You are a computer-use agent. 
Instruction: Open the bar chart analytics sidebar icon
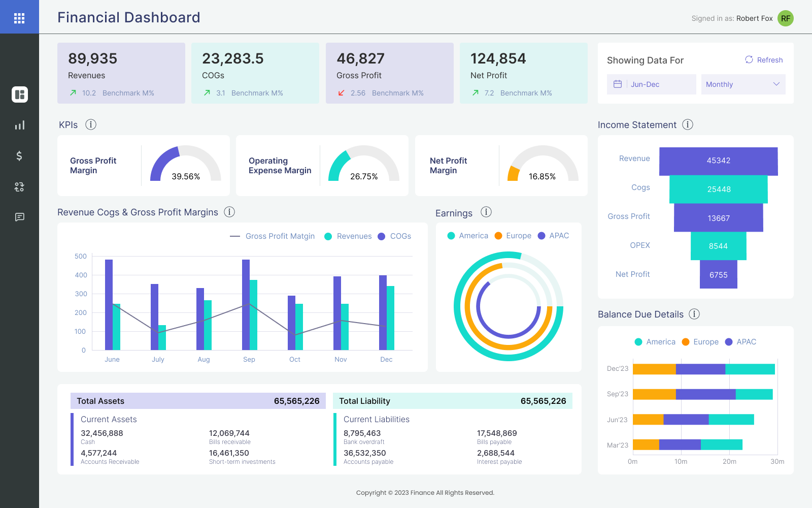(19, 125)
